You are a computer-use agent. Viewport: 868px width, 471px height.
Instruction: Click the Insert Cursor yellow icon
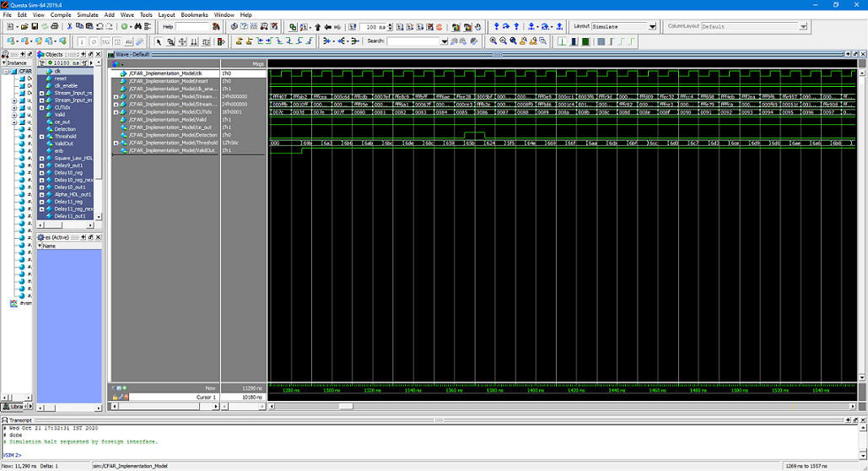(240, 41)
